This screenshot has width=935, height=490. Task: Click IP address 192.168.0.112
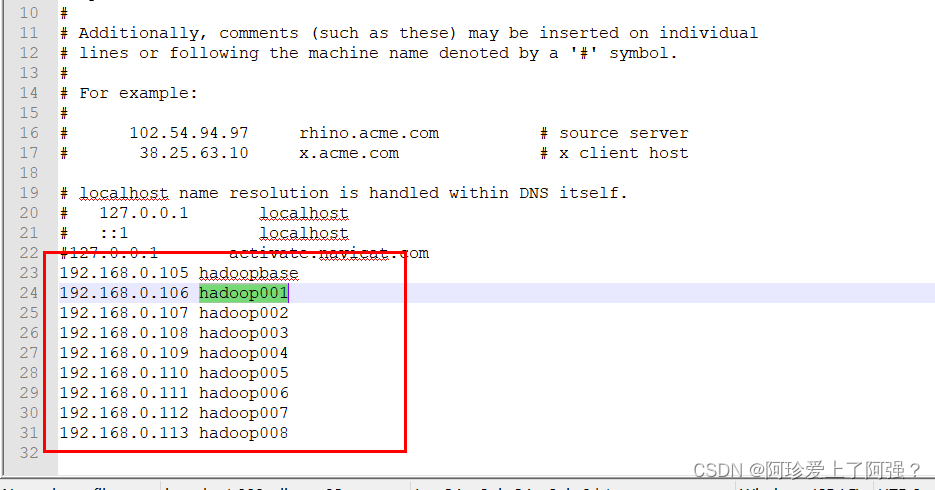pos(124,413)
